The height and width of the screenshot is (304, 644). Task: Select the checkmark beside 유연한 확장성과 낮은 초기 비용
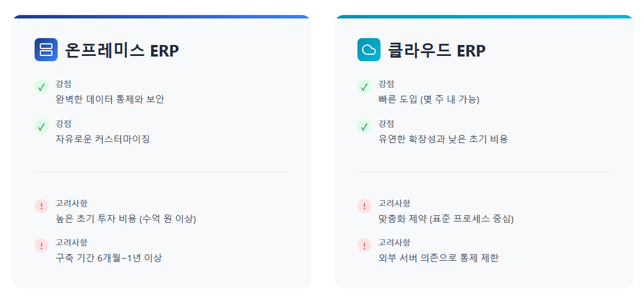tap(364, 126)
